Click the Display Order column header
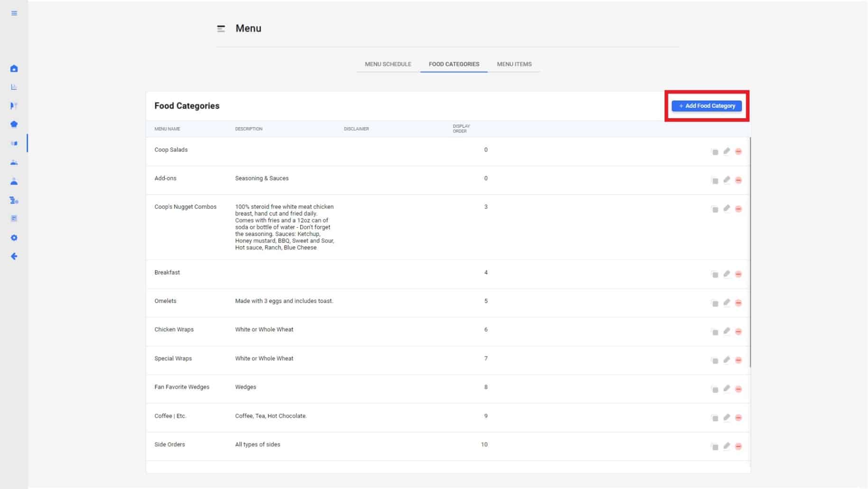 461,129
